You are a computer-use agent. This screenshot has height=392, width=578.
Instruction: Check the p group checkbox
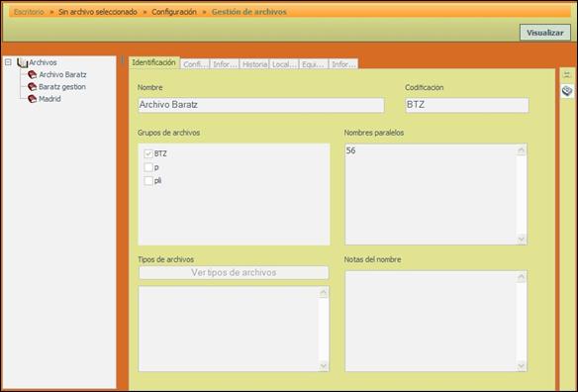[148, 167]
